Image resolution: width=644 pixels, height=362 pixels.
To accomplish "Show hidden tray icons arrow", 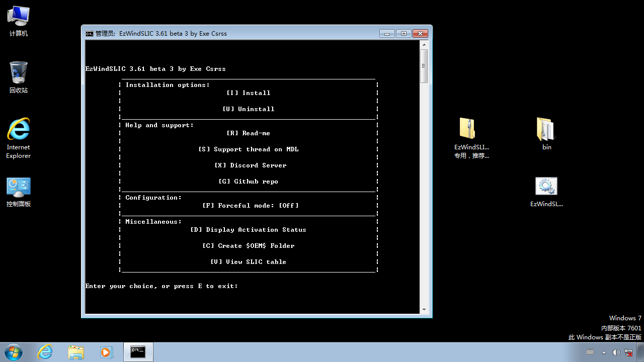I will tap(604, 352).
